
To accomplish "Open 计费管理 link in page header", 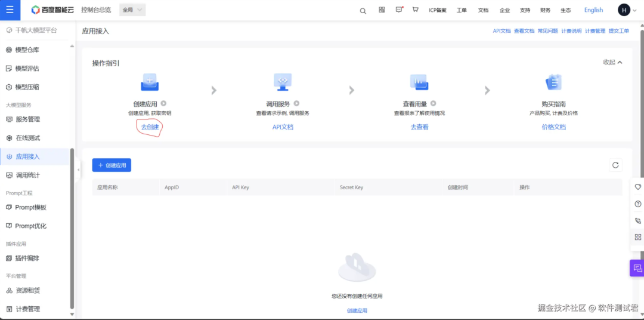I will coord(595,31).
